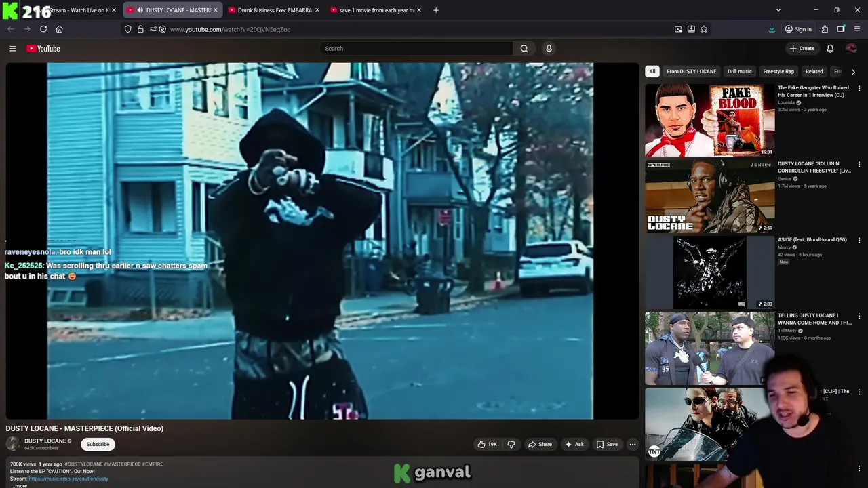This screenshot has width=868, height=488.
Task: Open options for TELLING DUSTY LOCANE video
Action: pyautogui.click(x=859, y=316)
